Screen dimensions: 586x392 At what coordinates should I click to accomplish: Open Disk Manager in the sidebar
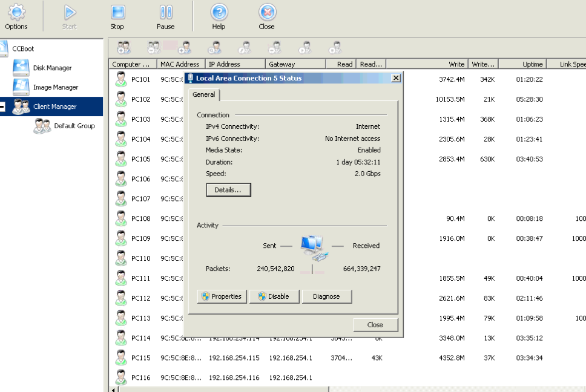(x=52, y=68)
